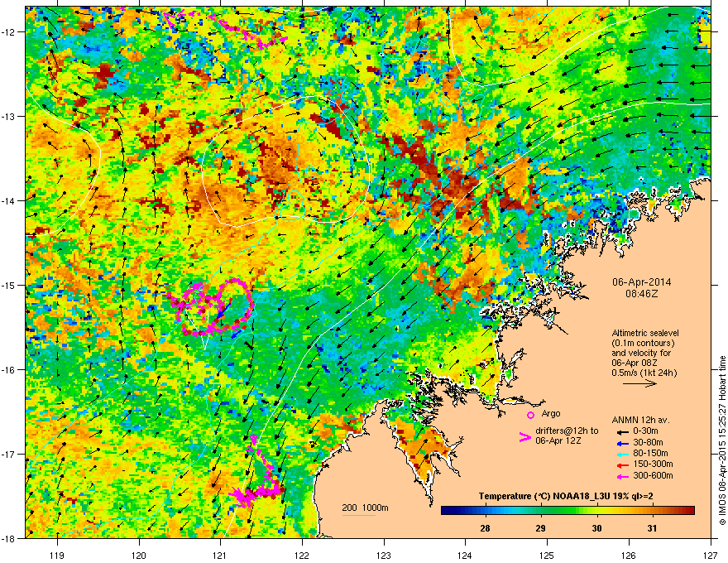Click longitude axis label 125
728x563 pixels.
coord(547,555)
